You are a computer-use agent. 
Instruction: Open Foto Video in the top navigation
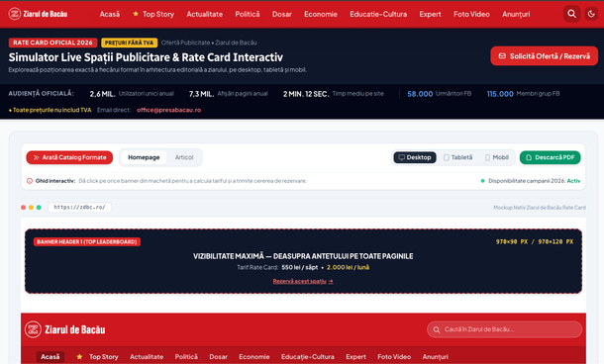click(x=471, y=14)
